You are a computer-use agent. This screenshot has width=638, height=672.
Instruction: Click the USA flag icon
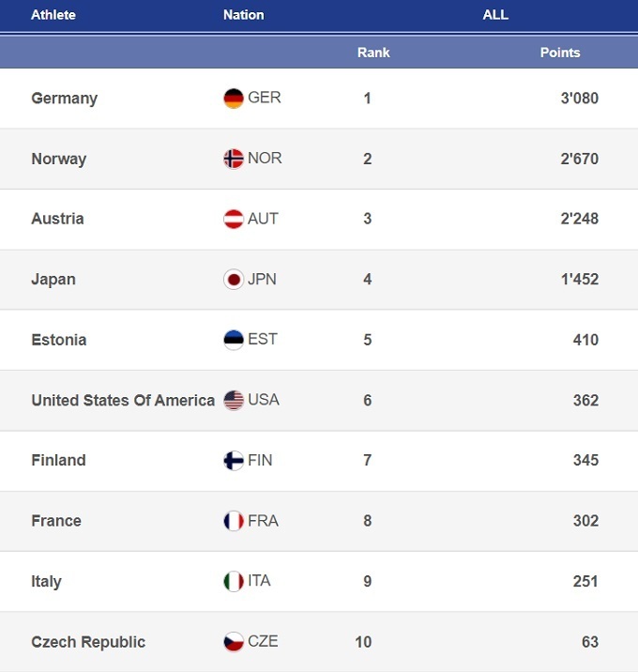coord(234,400)
